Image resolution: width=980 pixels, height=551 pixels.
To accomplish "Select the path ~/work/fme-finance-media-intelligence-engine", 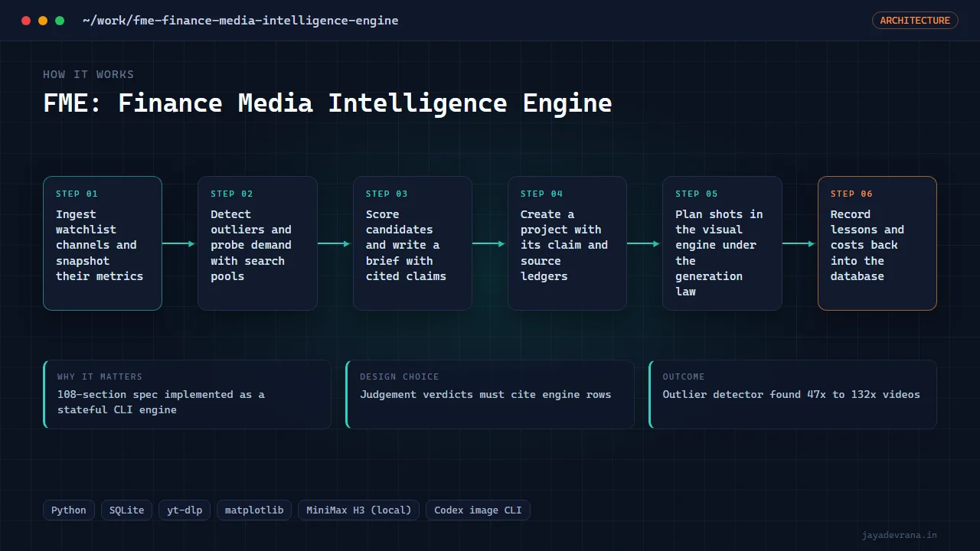I will 240,21.
